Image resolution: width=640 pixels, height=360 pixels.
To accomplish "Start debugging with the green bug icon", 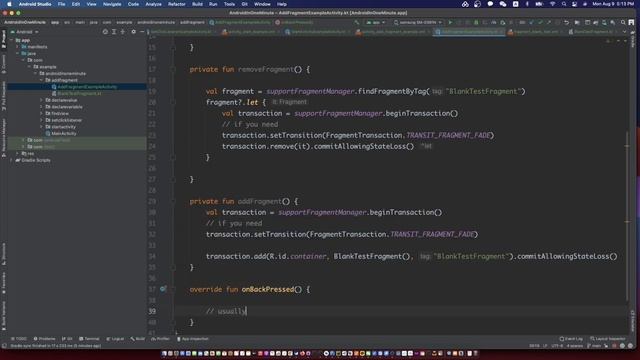I will [476, 22].
